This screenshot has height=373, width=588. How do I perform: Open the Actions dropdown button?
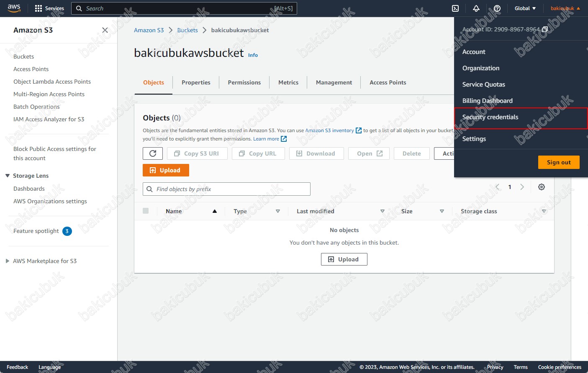click(x=444, y=153)
